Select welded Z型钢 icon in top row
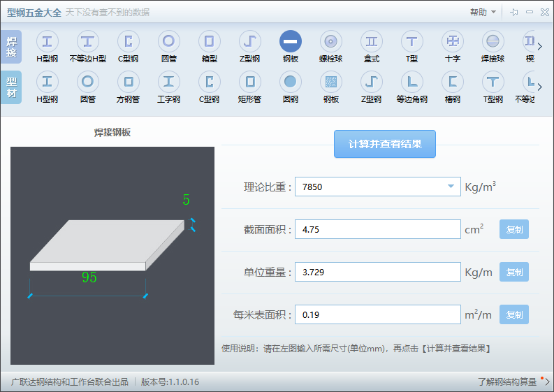Viewport: 554px width, 392px height. click(x=250, y=42)
